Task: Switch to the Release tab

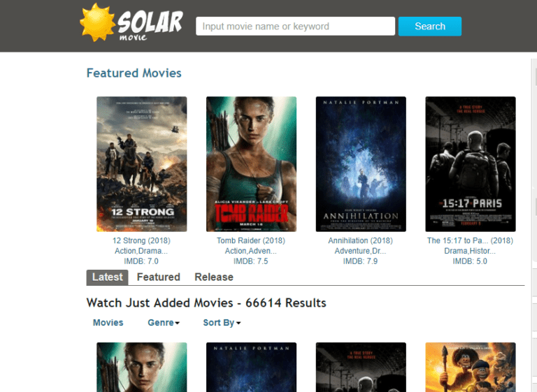Action: click(x=214, y=277)
